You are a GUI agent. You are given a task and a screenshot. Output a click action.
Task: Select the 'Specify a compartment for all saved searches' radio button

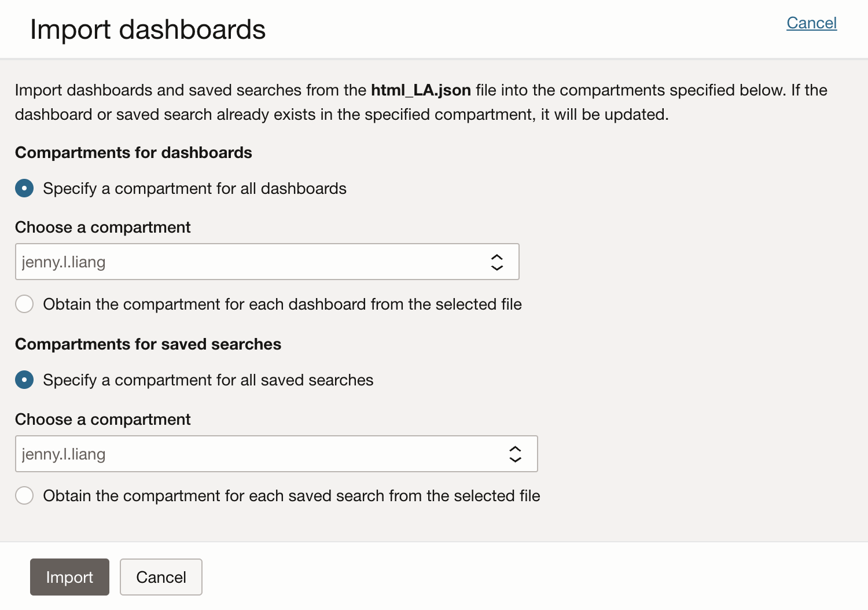click(24, 380)
